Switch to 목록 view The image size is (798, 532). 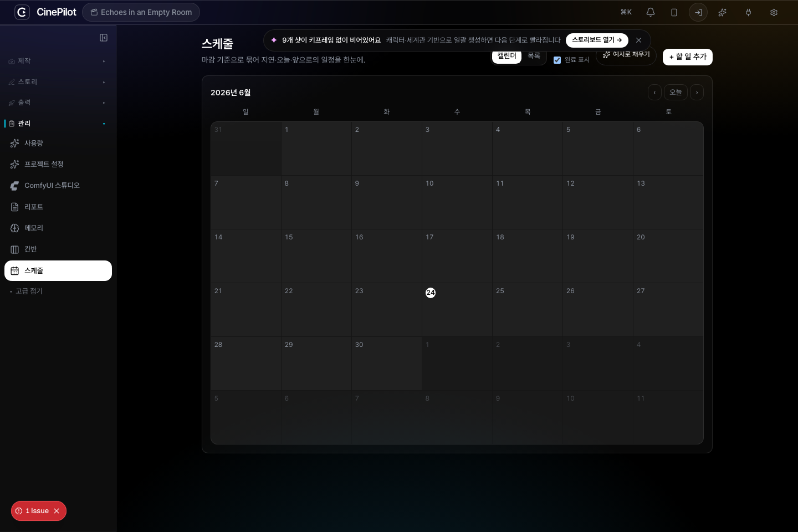click(x=534, y=55)
